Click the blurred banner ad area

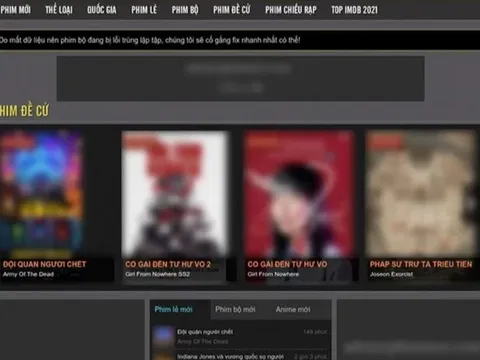240,79
